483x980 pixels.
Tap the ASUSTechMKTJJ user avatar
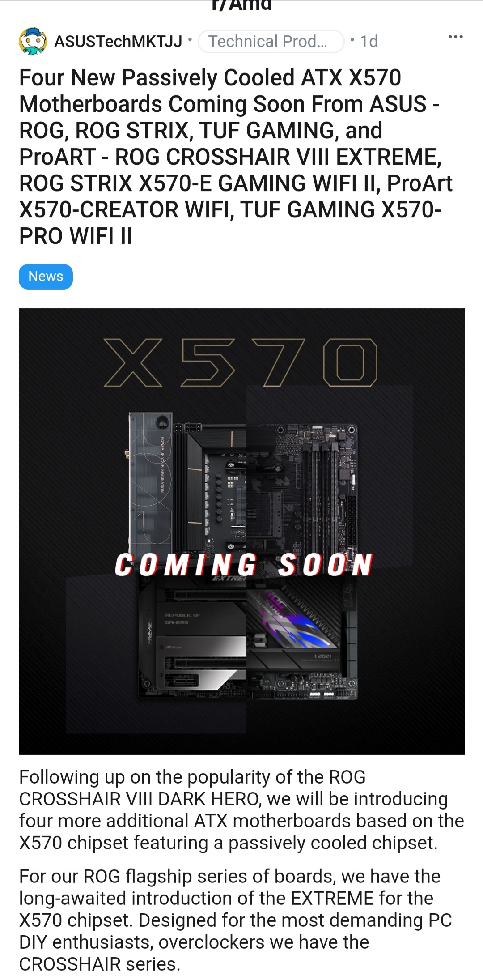(x=33, y=42)
